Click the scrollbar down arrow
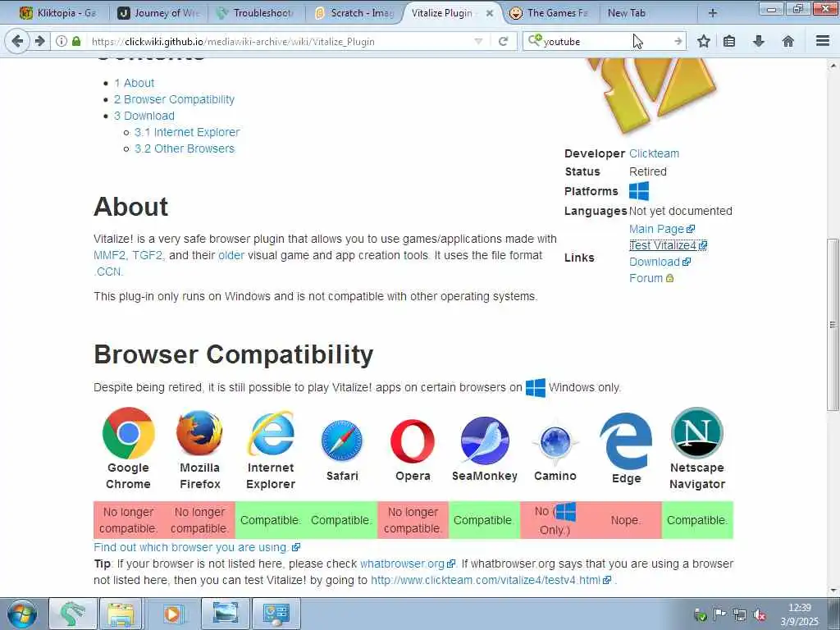 [833, 591]
